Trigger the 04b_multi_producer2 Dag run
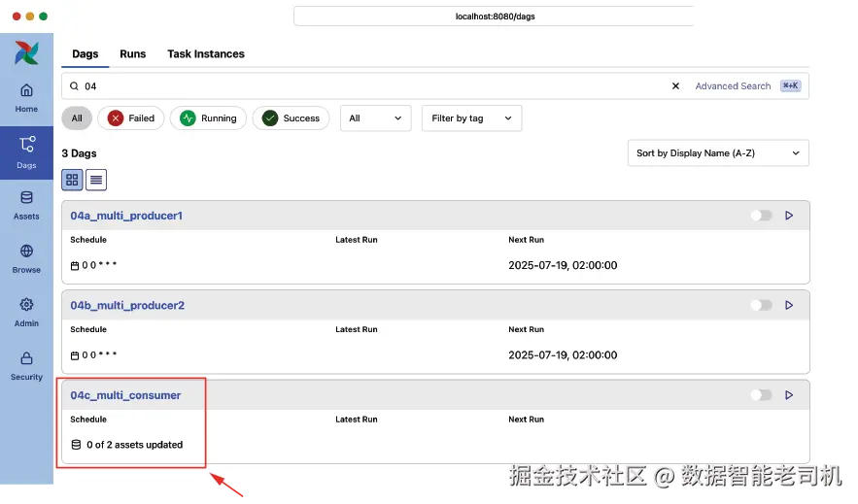Image resolution: width=858 pixels, height=504 pixels. coord(789,305)
